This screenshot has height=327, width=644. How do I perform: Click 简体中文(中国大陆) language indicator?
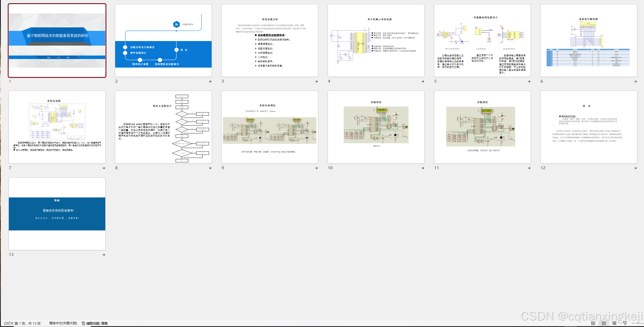tap(63, 323)
